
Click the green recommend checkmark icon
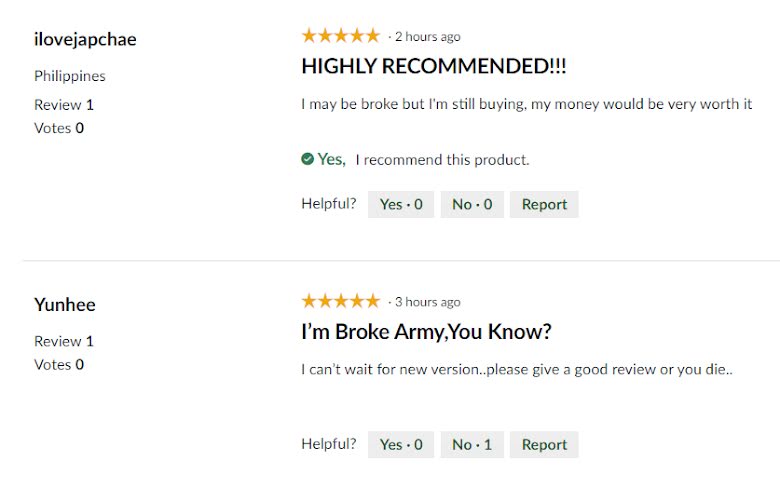coord(307,159)
